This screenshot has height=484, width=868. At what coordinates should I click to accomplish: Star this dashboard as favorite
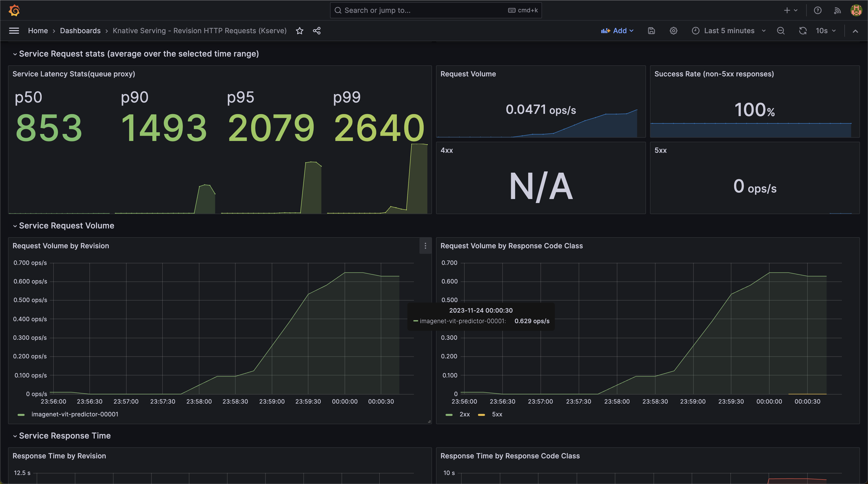click(x=300, y=31)
